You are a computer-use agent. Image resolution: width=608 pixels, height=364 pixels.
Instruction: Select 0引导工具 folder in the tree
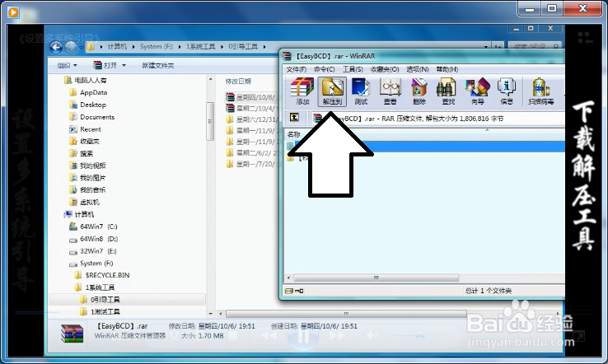coord(105,300)
